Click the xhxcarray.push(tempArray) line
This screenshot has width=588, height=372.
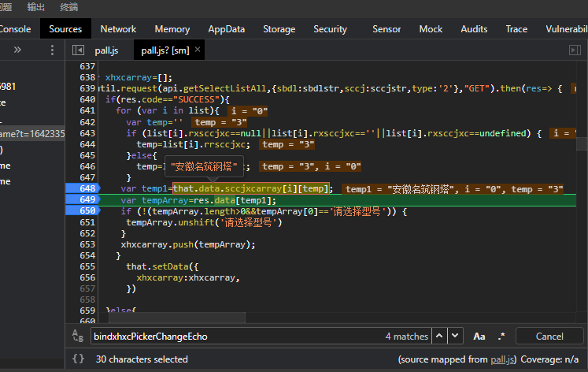188,244
